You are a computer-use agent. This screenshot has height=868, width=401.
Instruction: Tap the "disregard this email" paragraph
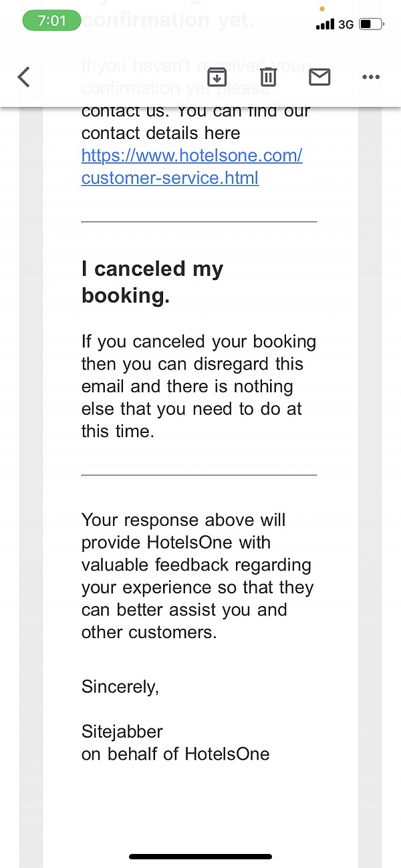(198, 386)
